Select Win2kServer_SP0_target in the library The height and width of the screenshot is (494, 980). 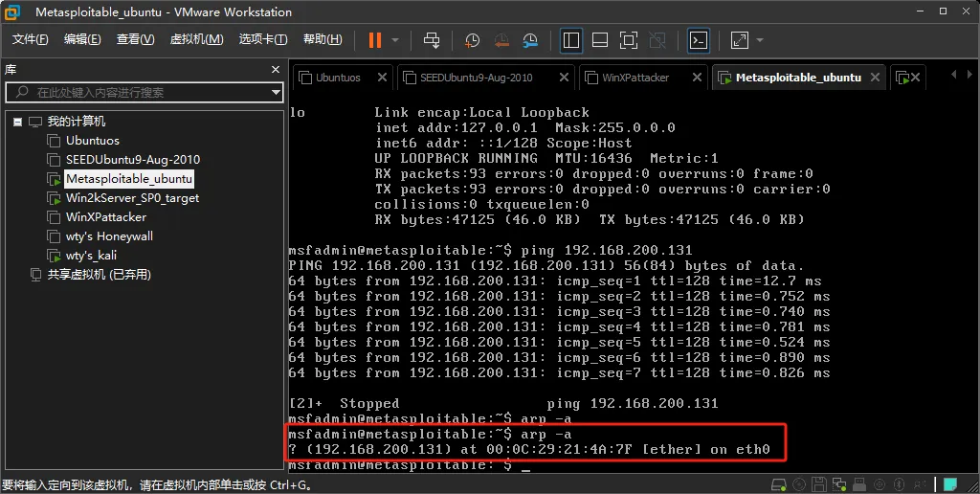(x=132, y=198)
